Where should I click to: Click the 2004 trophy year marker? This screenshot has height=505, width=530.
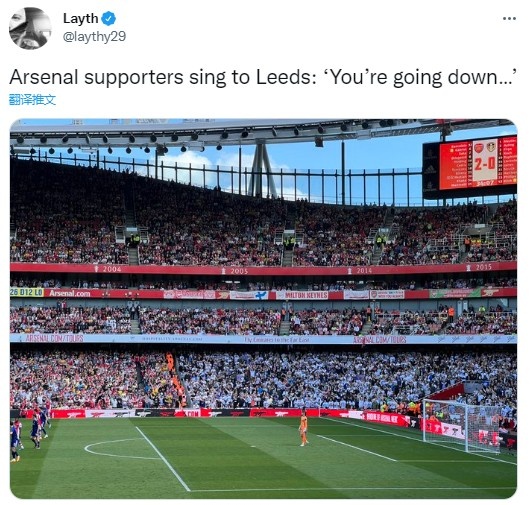108,269
